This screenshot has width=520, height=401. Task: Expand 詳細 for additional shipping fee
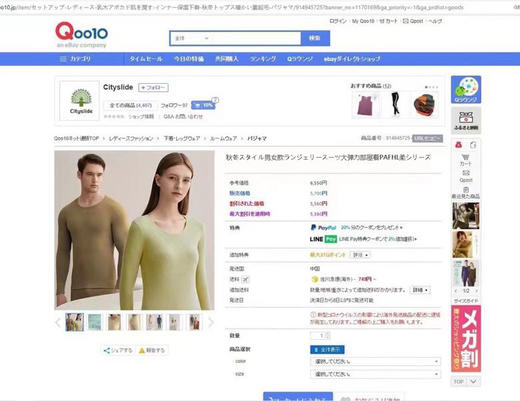pyautogui.click(x=420, y=290)
